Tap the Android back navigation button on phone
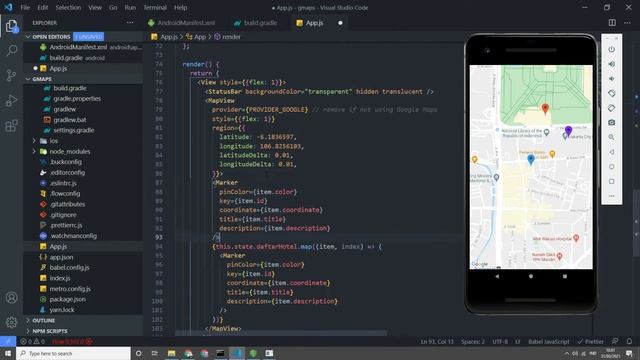Image resolution: width=640 pixels, height=360 pixels. [497, 276]
